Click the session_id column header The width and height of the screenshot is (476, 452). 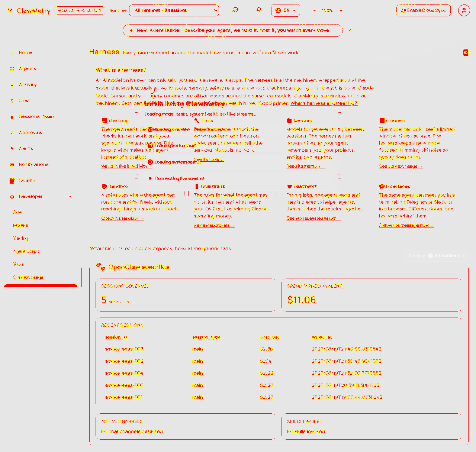pos(116,337)
